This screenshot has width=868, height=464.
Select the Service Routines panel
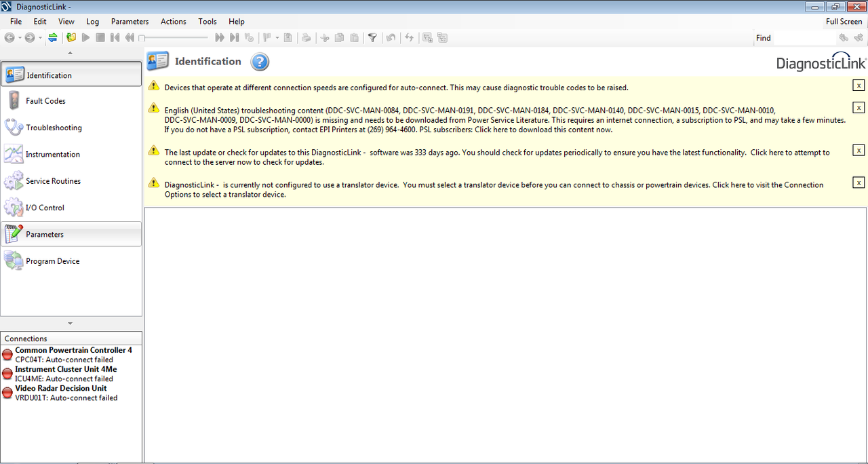71,181
